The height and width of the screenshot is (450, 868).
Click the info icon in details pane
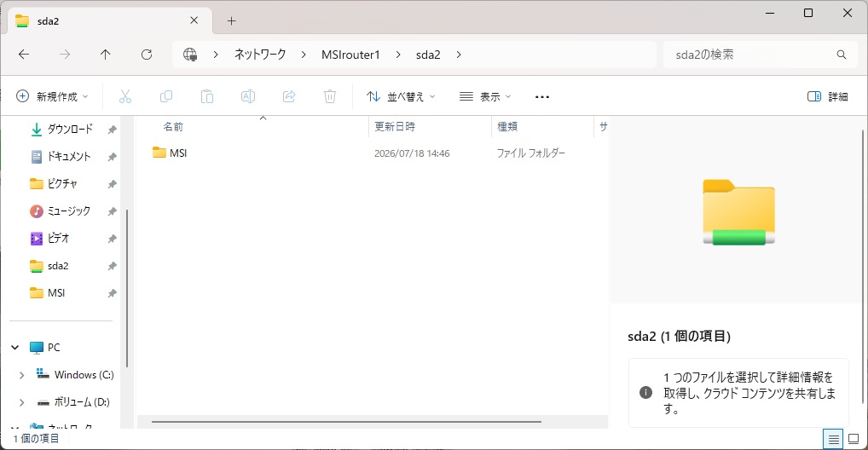click(x=645, y=392)
